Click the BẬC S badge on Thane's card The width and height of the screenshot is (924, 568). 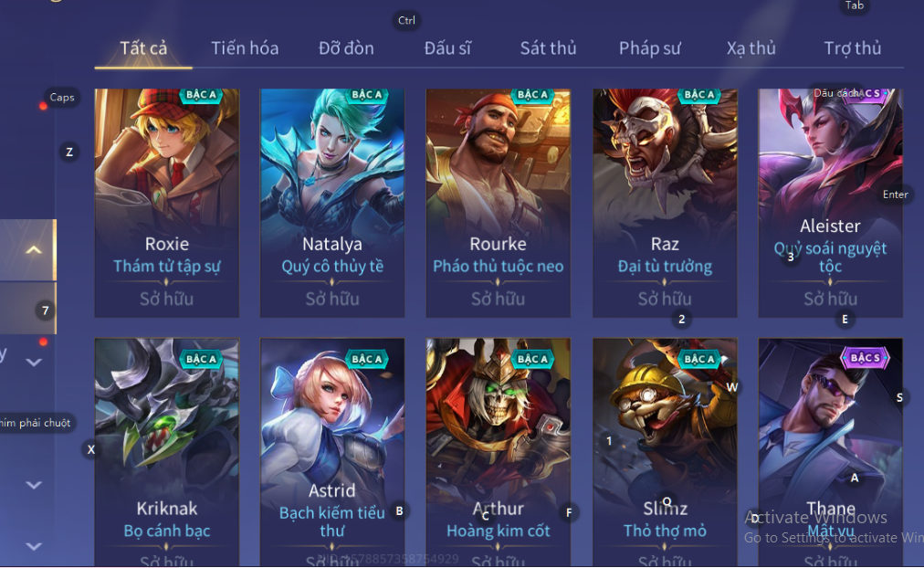[x=865, y=358]
